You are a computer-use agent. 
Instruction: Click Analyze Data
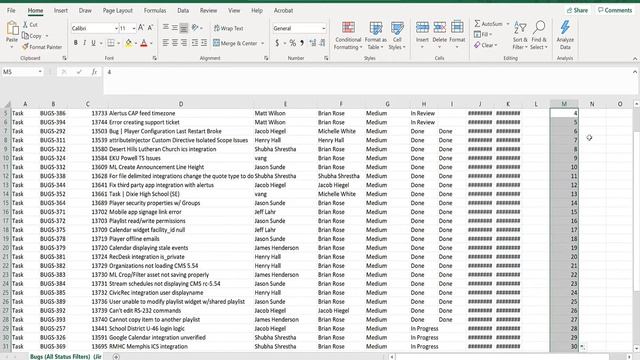pos(565,35)
